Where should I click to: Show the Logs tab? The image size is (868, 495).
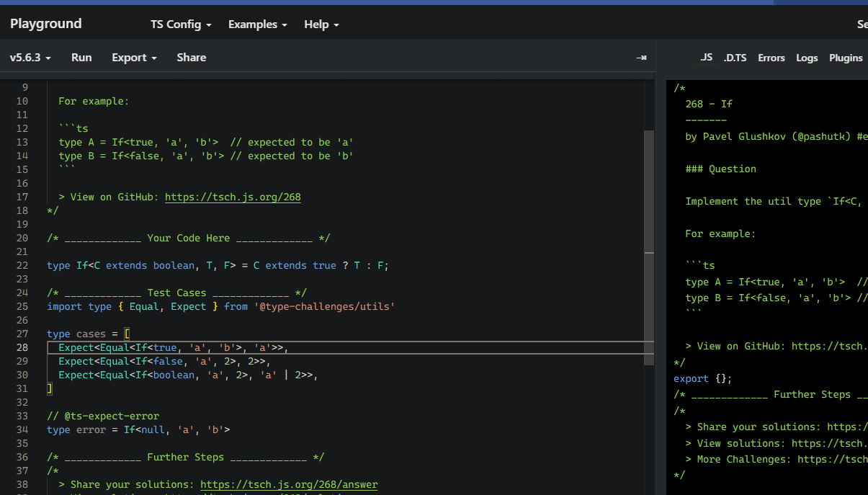point(807,58)
